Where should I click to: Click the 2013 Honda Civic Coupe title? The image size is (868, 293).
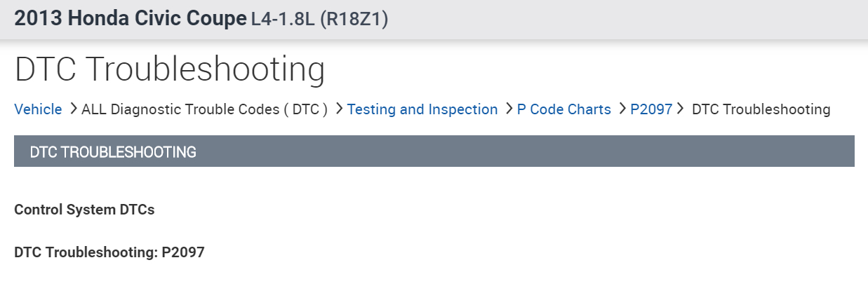131,19
